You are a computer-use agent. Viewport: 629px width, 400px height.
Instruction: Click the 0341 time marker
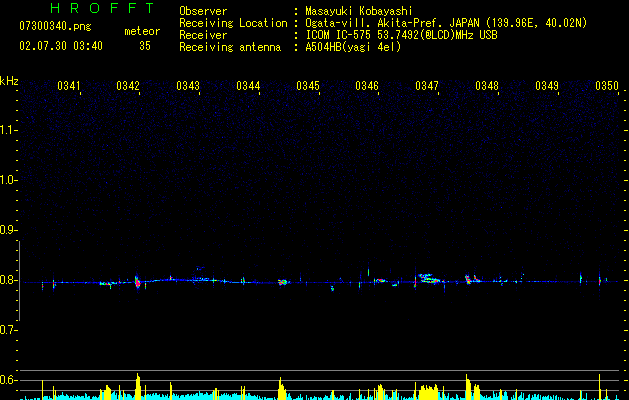tap(69, 86)
